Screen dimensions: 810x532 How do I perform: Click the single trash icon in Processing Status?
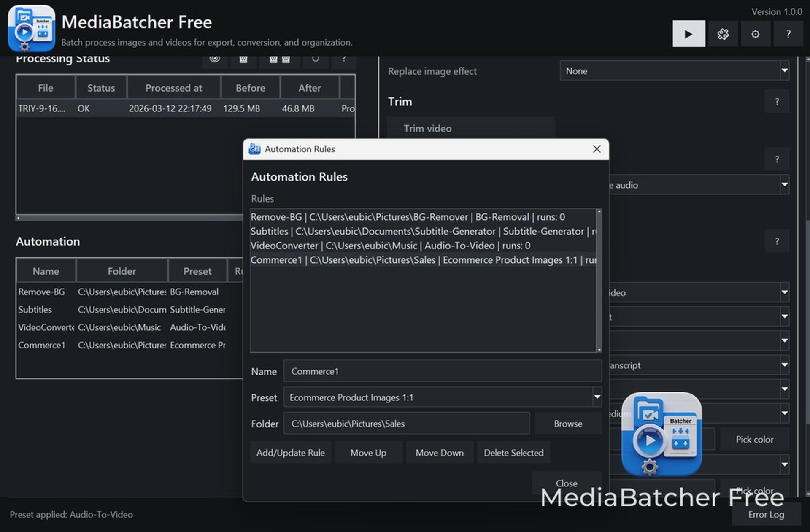(x=243, y=59)
